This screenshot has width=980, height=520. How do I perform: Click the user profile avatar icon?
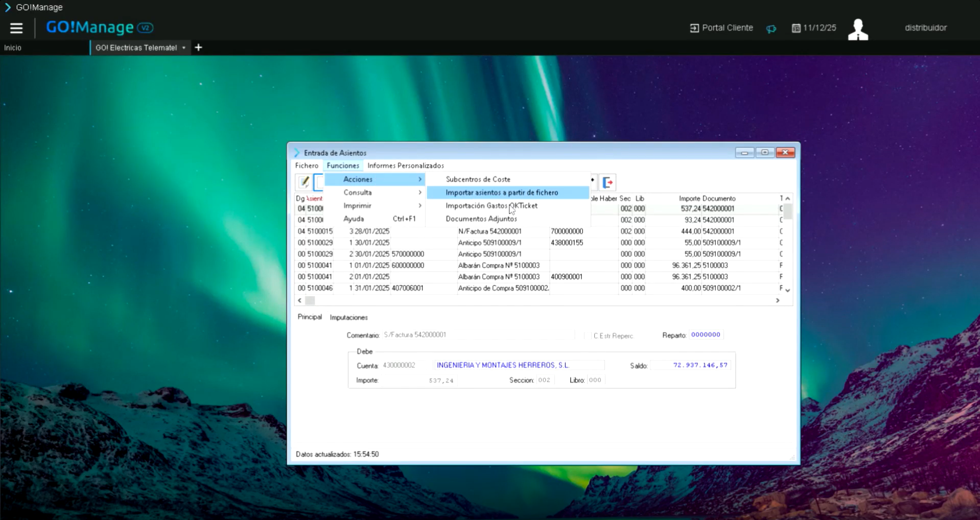coord(858,29)
